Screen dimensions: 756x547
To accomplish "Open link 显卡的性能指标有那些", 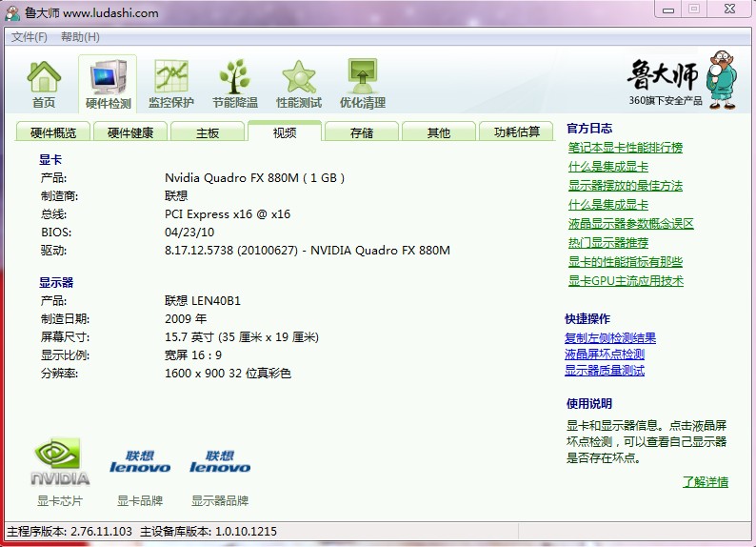I will 626,262.
